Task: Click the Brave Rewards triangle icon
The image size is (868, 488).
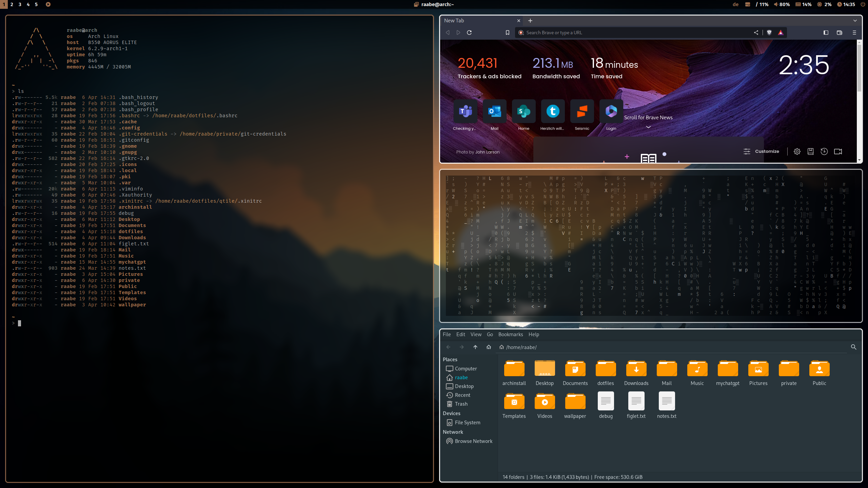Action: [781, 33]
